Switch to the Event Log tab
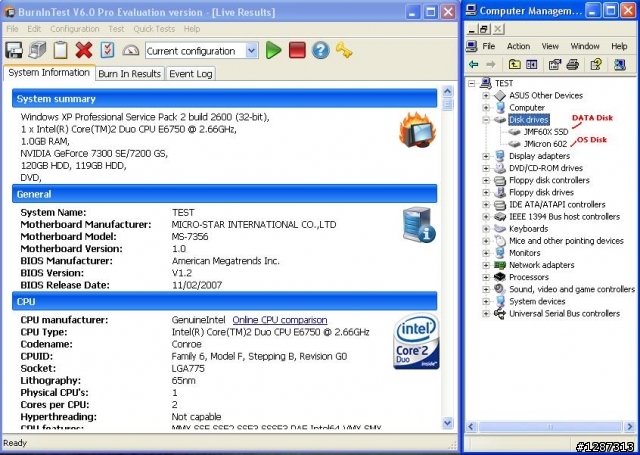 (x=191, y=74)
